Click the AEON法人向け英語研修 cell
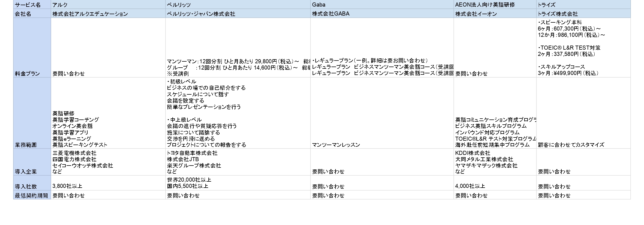This screenshot has height=225, width=644. point(495,5)
